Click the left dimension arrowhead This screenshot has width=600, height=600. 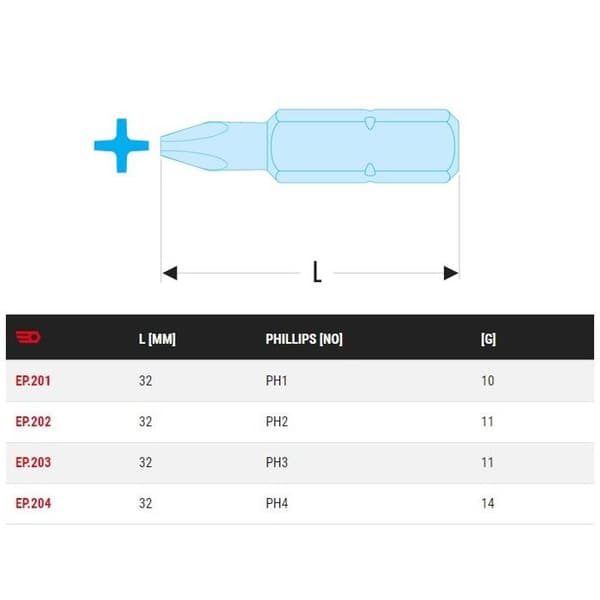pyautogui.click(x=170, y=273)
